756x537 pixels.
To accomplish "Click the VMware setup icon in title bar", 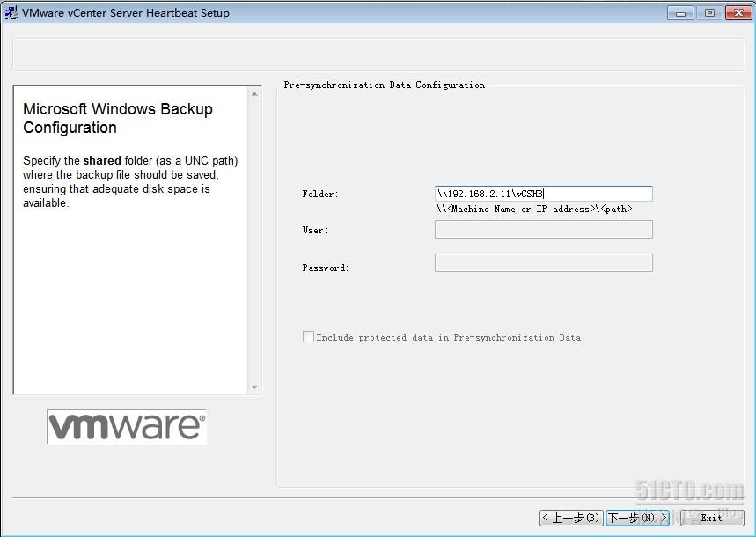I will [11, 13].
